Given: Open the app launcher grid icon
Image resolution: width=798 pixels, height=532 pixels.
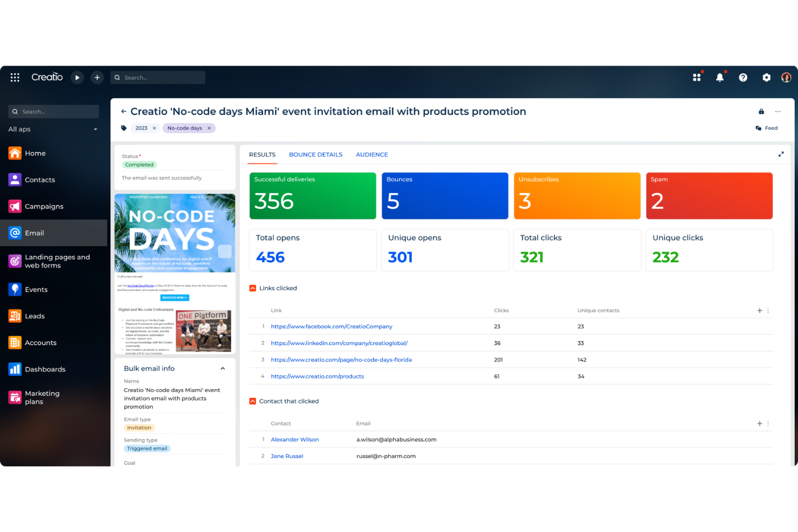Looking at the screenshot, I should pyautogui.click(x=15, y=78).
